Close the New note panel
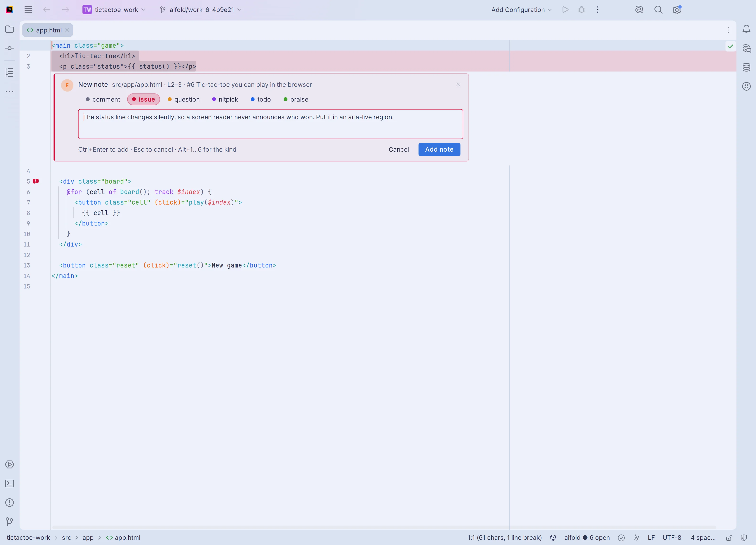Image resolution: width=756 pixels, height=545 pixels. [x=458, y=84]
